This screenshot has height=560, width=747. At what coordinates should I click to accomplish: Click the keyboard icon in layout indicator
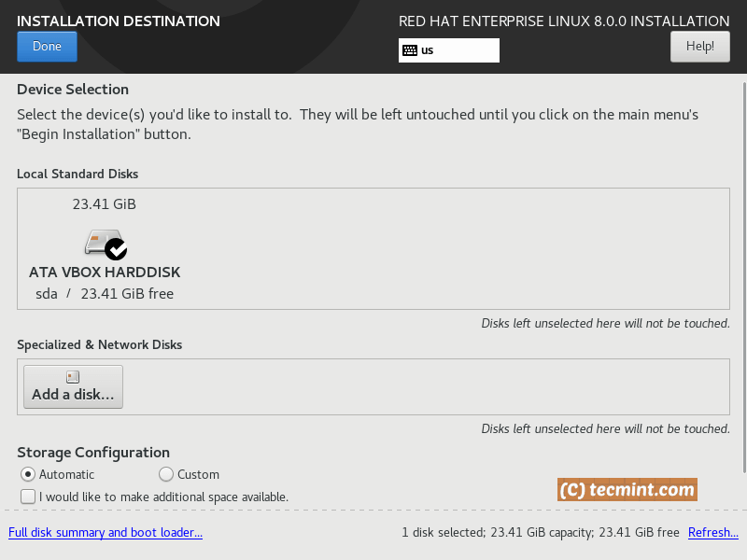point(409,50)
